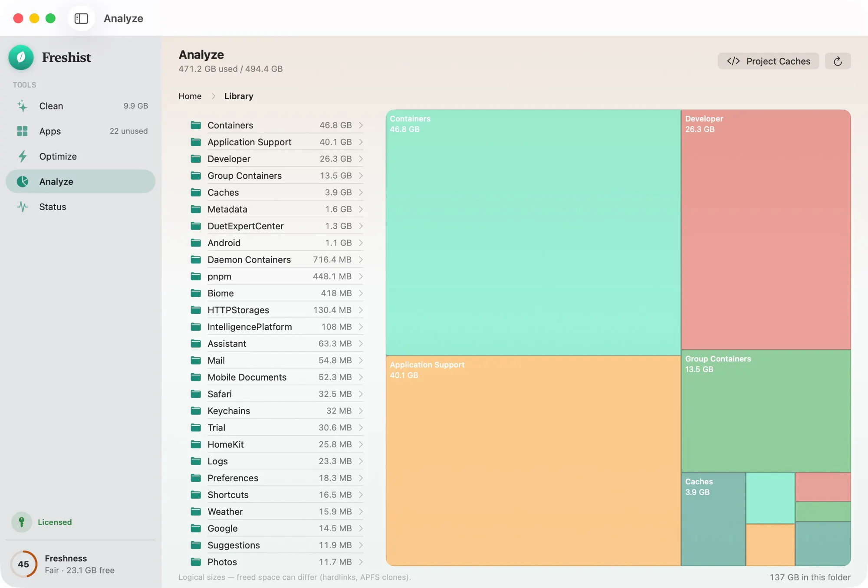Open the Status tool
Image resolution: width=868 pixels, height=588 pixels.
[x=80, y=207]
